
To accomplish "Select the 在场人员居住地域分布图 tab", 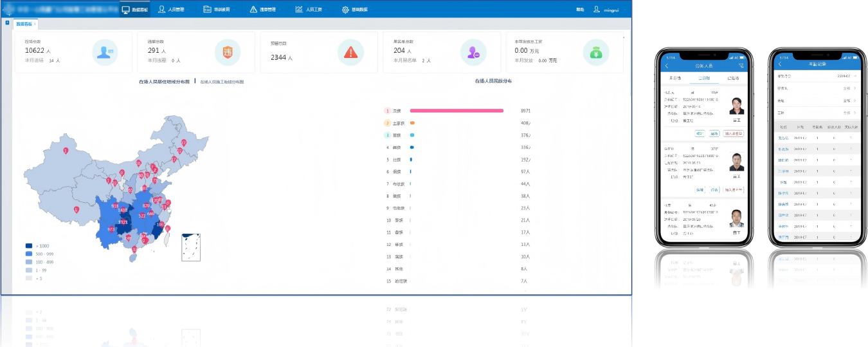I will point(164,82).
